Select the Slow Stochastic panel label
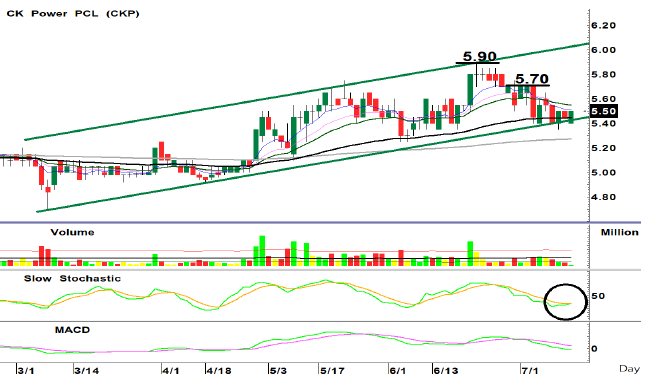 [x=72, y=279]
